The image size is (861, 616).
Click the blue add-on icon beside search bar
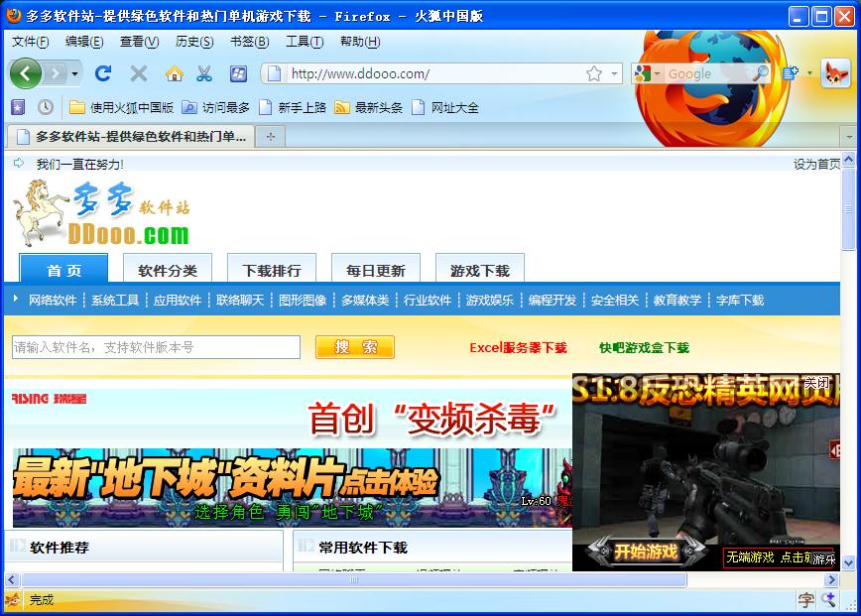(791, 73)
